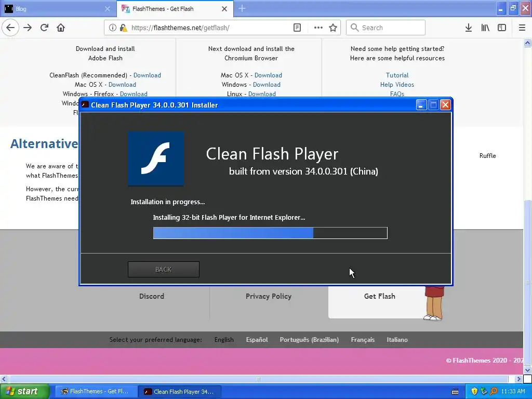Click the BACK button in the installer
The image size is (532, 399).
(164, 270)
